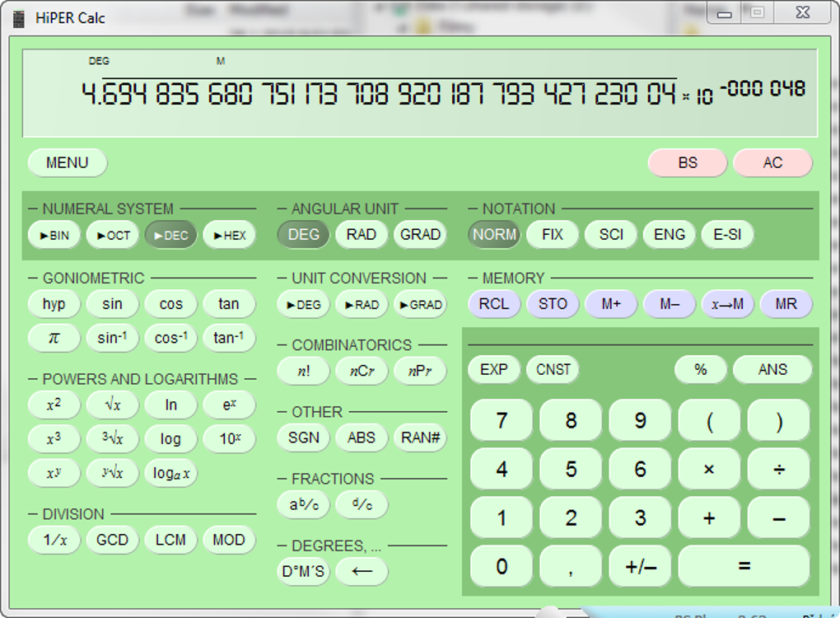Click the factorial n! button

tap(303, 370)
